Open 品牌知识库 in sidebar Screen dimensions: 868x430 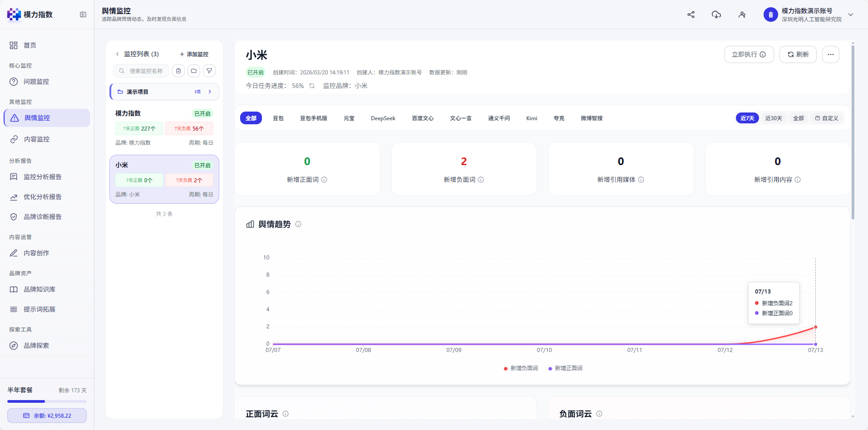click(47, 289)
